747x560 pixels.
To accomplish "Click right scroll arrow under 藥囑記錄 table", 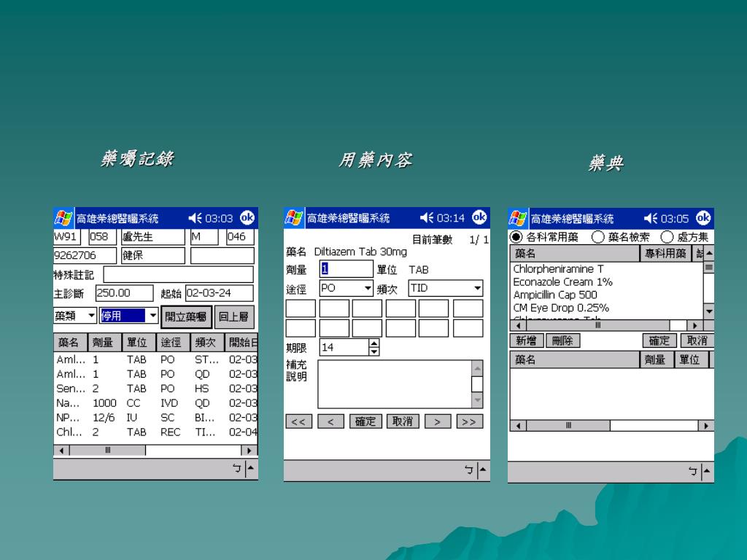I will [x=249, y=450].
